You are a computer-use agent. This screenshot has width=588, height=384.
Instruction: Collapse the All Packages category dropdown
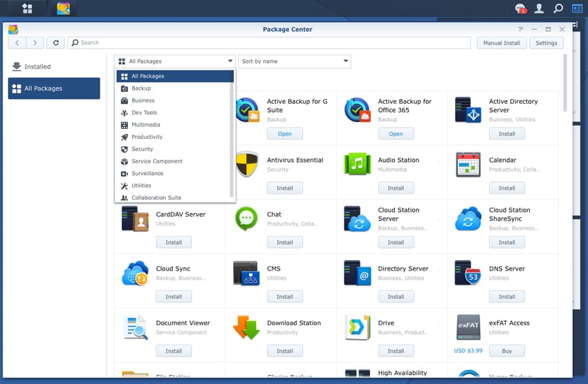click(175, 61)
